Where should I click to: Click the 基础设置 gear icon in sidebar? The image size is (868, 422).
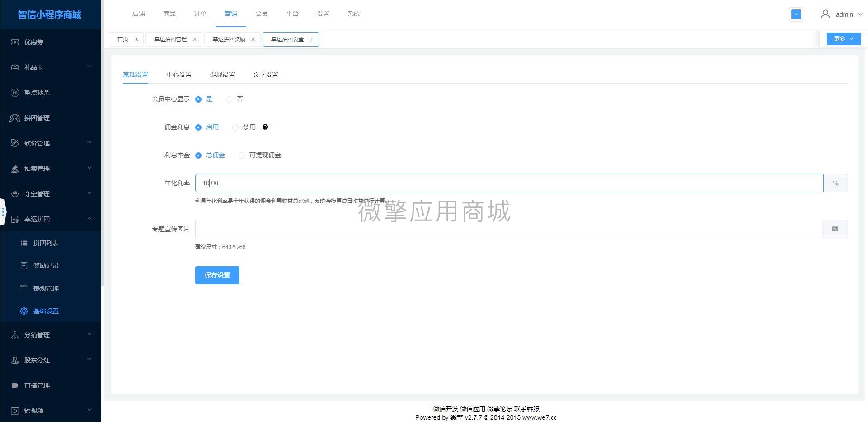click(24, 311)
